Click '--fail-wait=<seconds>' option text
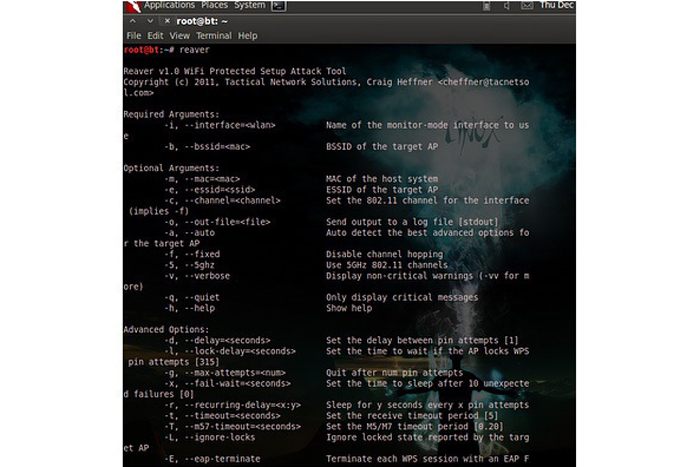700x467 pixels. (238, 383)
